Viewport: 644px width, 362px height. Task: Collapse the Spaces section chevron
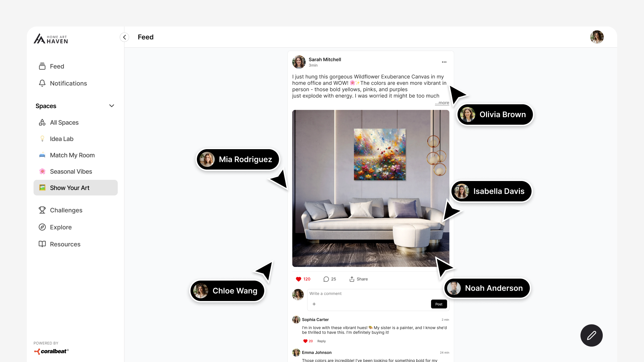(112, 106)
